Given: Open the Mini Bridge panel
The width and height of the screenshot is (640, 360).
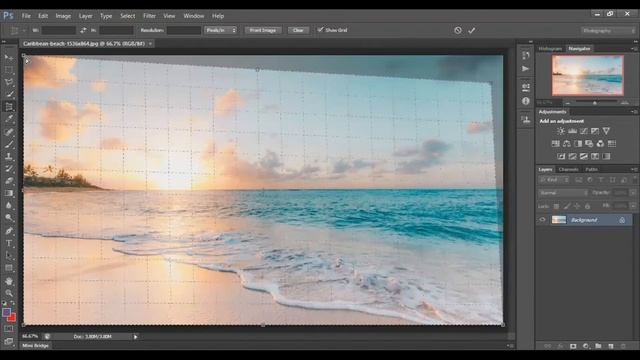Looking at the screenshot, I should pos(36,346).
